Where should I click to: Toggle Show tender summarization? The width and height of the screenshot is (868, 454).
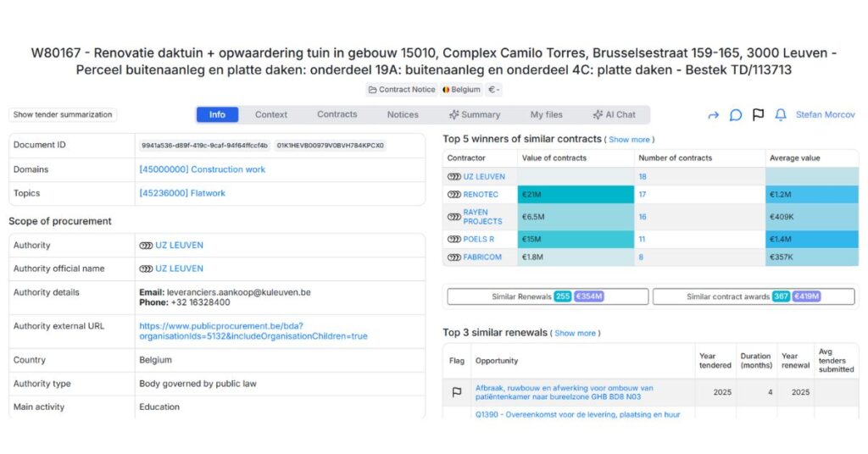(x=63, y=115)
